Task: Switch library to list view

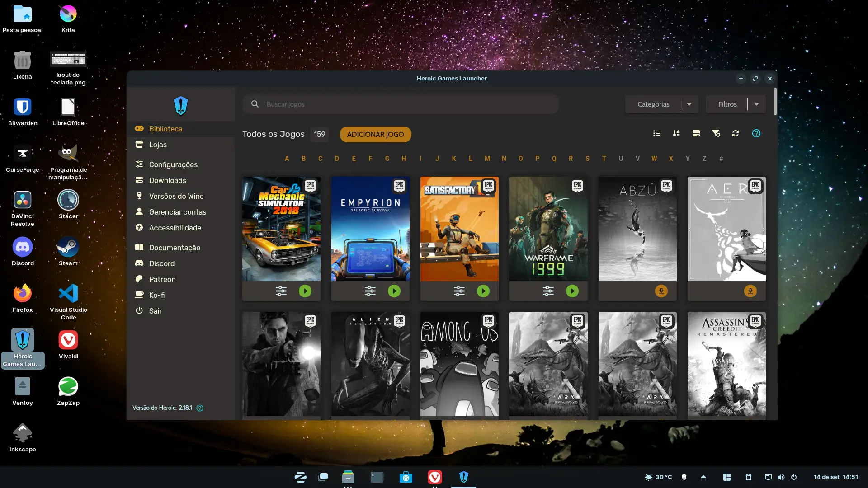Action: coord(657,133)
